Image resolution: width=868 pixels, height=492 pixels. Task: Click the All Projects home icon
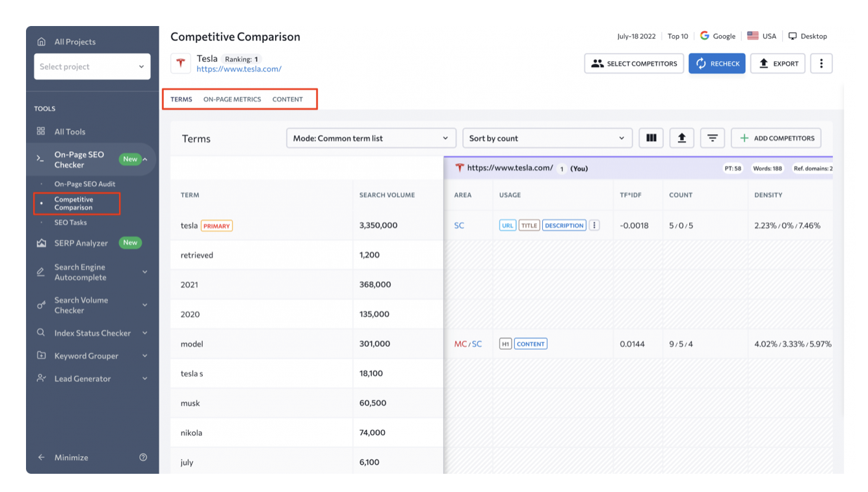(42, 42)
